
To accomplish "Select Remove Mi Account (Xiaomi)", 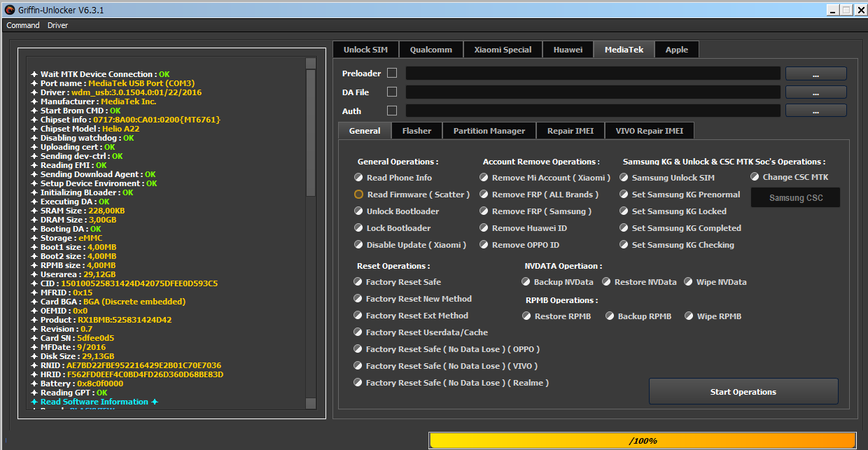I will point(545,178).
